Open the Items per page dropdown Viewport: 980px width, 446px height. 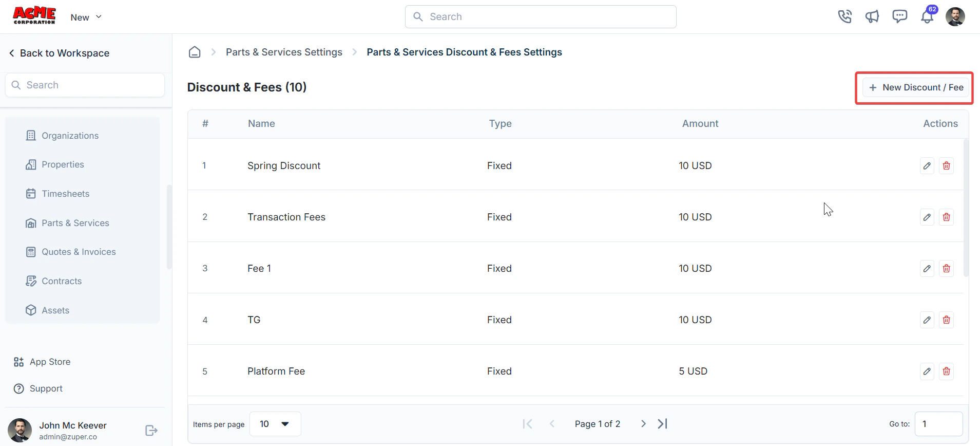[275, 424]
